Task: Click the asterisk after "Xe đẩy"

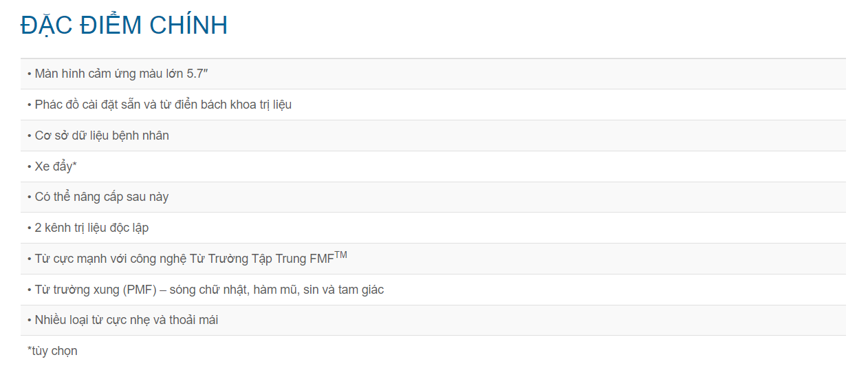Action: (74, 165)
